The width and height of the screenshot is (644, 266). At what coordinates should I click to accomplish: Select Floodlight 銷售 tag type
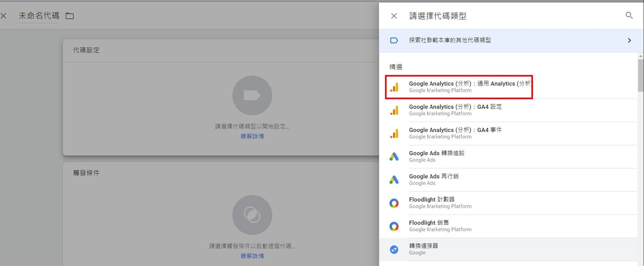pos(508,226)
